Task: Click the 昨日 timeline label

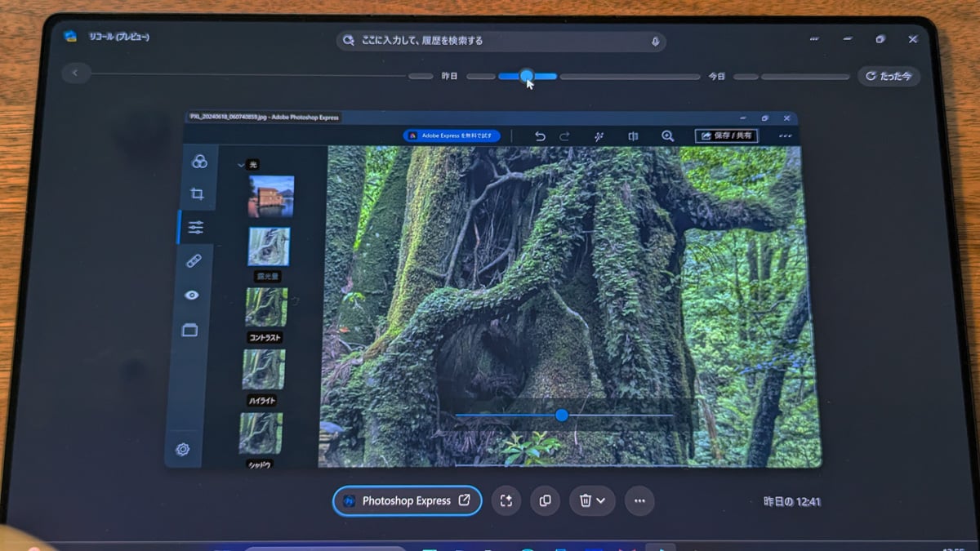Action: pyautogui.click(x=449, y=76)
